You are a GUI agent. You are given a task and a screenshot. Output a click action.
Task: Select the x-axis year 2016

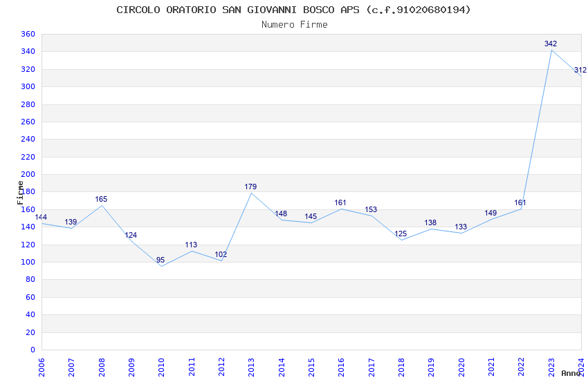[x=342, y=368]
